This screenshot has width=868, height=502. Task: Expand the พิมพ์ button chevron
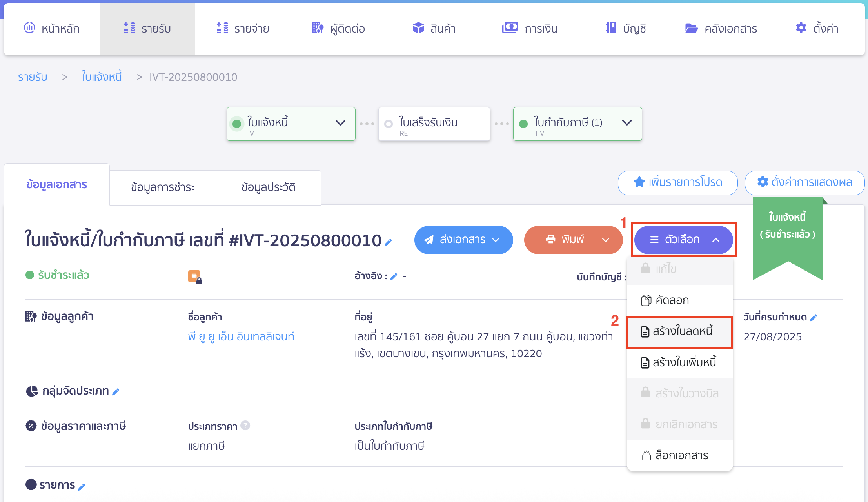point(606,240)
